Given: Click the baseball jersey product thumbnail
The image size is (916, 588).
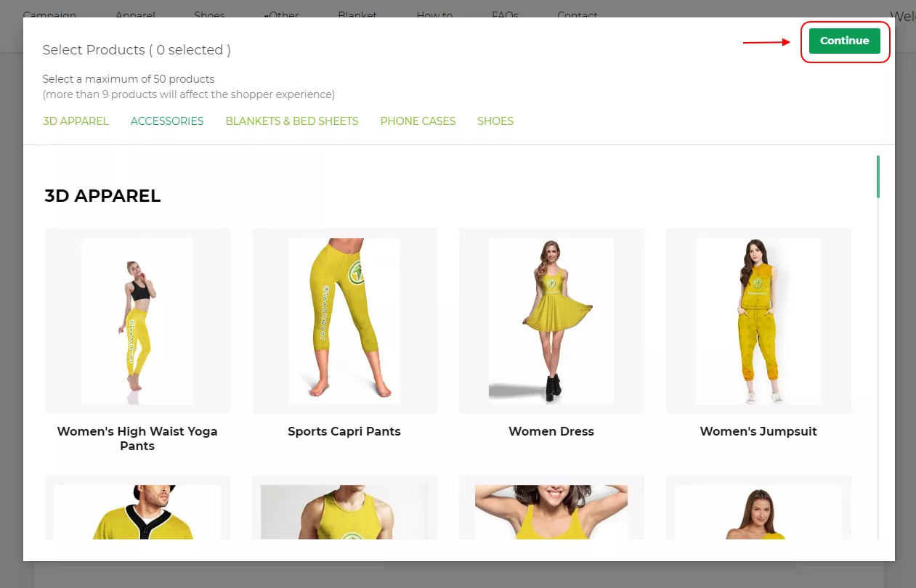Looking at the screenshot, I should point(137,512).
